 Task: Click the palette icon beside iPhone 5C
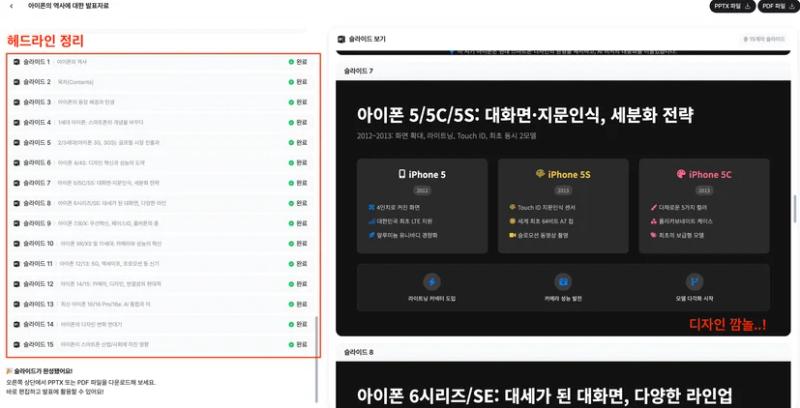[681, 174]
